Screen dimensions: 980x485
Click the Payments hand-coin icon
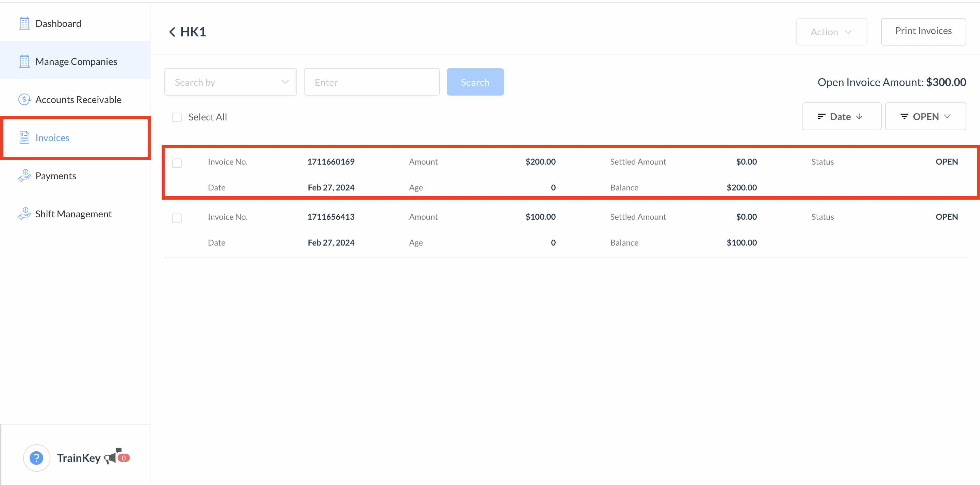[x=24, y=176]
